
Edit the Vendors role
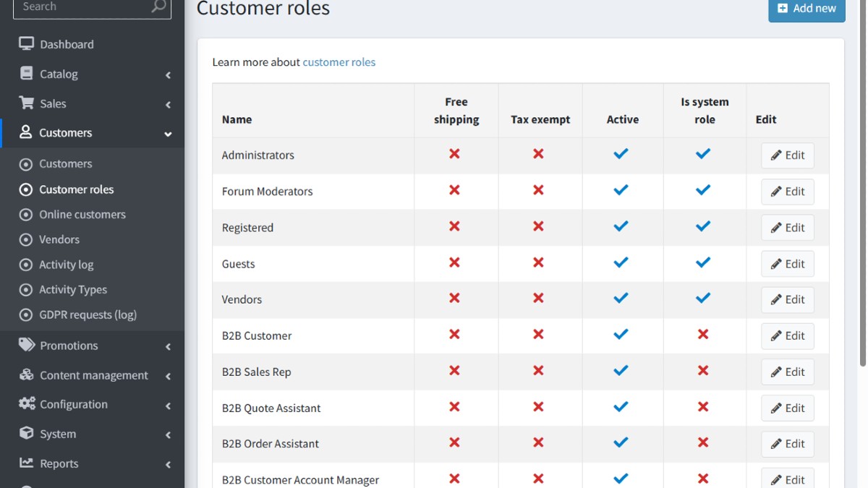[788, 299]
